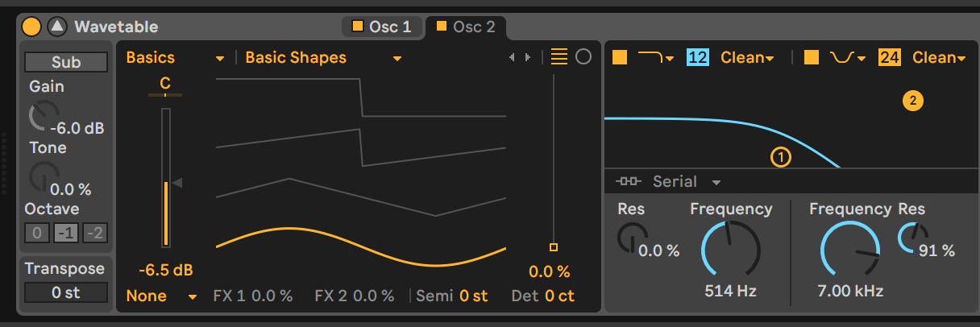
Task: Click the wave position 0.0 % value
Action: [550, 271]
